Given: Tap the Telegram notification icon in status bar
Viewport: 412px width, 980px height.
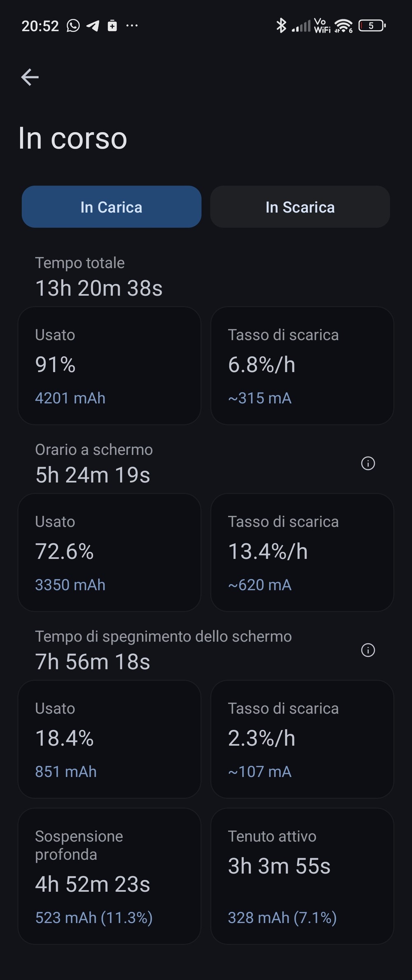Looking at the screenshot, I should tap(93, 26).
